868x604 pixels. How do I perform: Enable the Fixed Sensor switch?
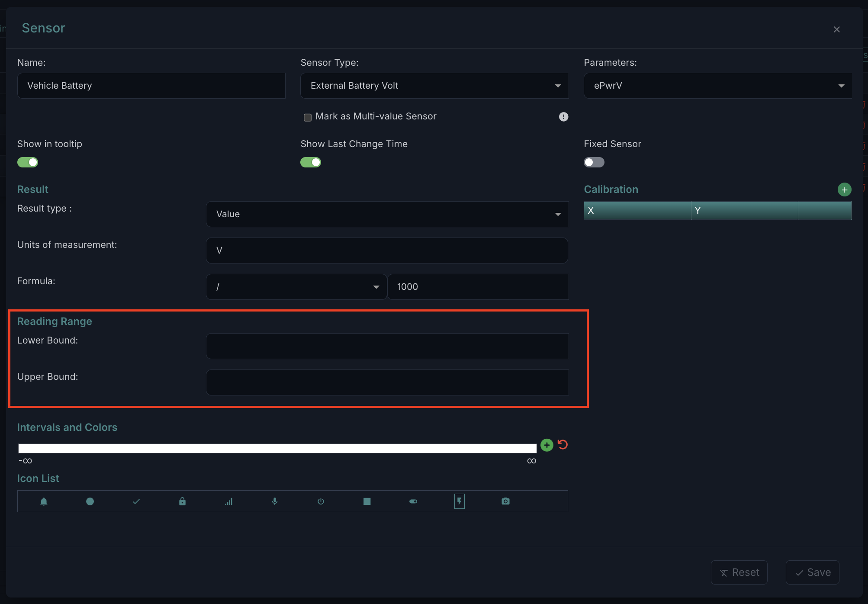click(x=594, y=162)
